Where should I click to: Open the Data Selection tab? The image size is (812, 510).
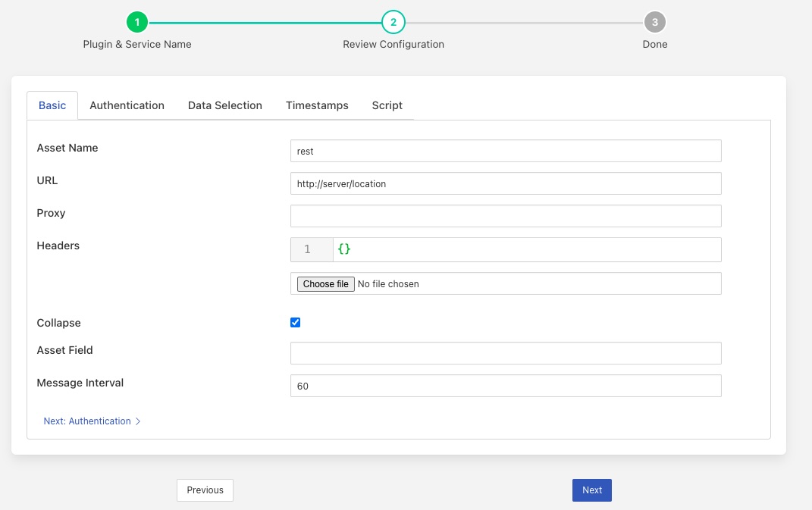(225, 105)
